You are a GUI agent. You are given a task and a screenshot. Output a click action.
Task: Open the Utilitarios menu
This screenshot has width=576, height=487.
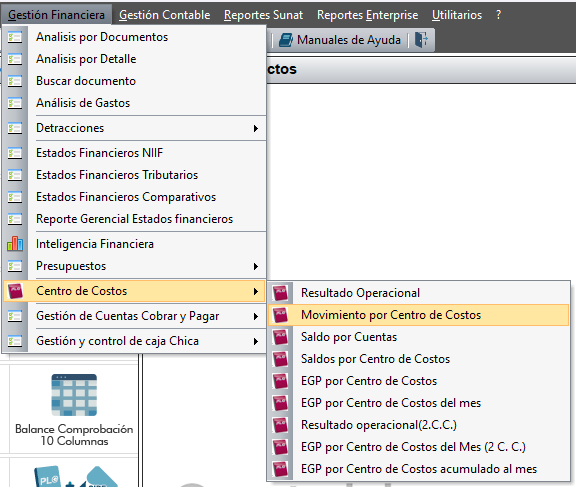[457, 15]
